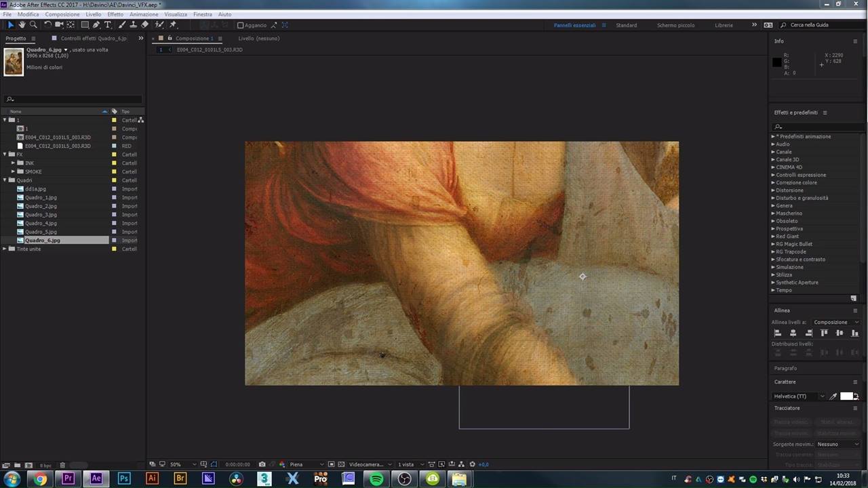Adjust the +0,0 exposure value

click(x=484, y=464)
